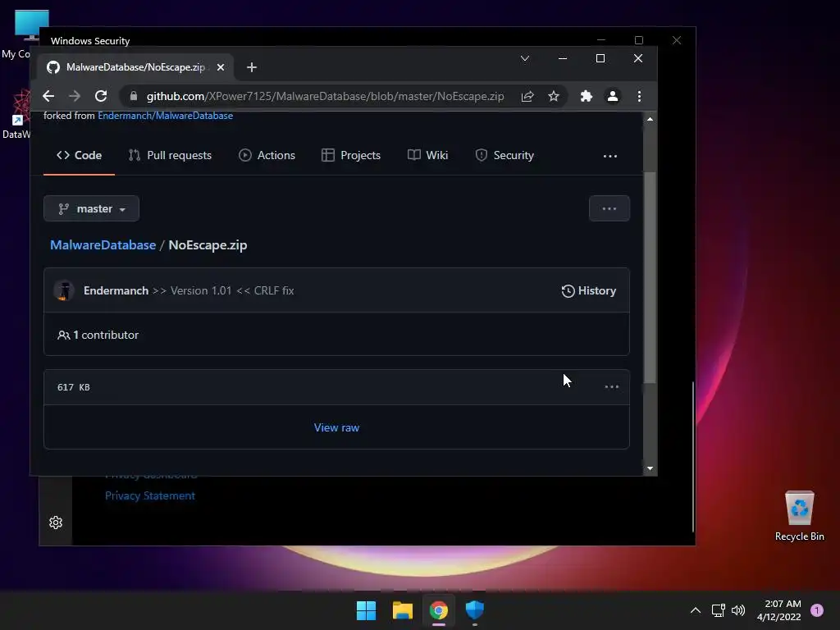
Task: Click View raw to download the file
Action: pos(336,427)
